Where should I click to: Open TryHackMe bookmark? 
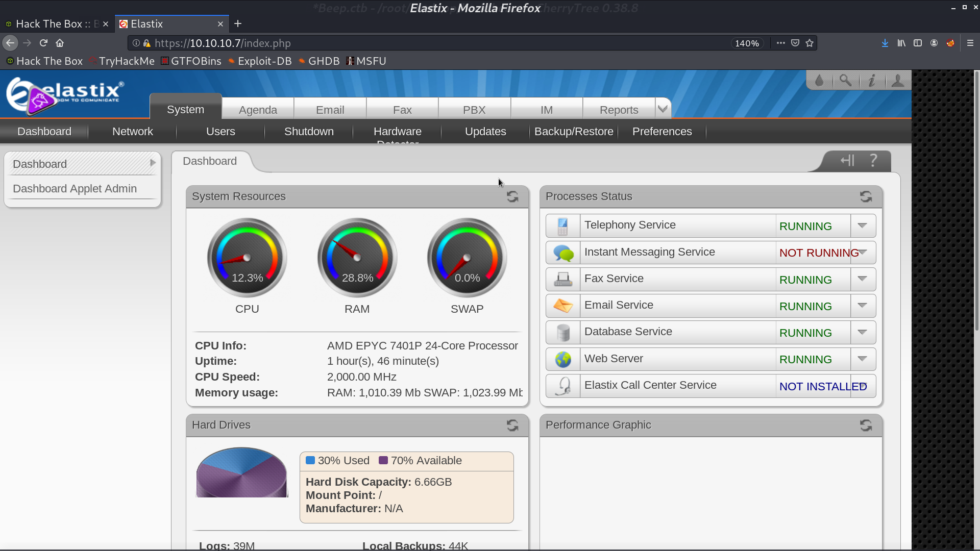[121, 61]
